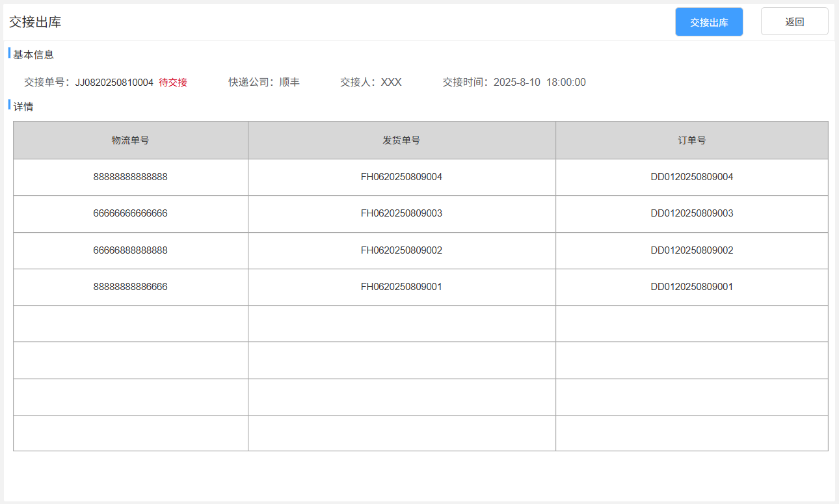839x504 pixels.
Task: Click logistics number 88888888888888
Action: click(130, 177)
